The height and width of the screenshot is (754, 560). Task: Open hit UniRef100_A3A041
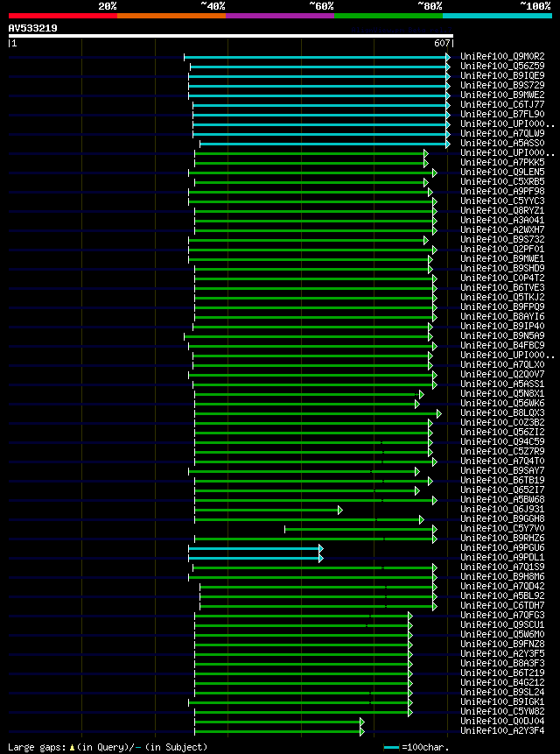pyautogui.click(x=502, y=220)
